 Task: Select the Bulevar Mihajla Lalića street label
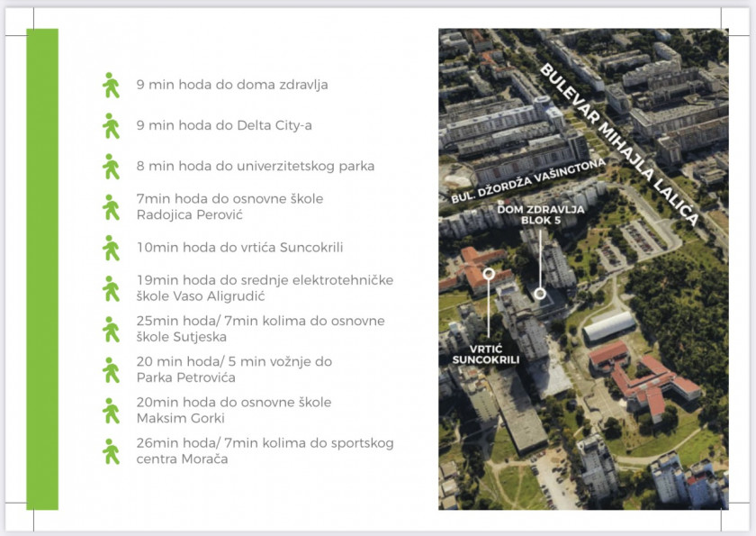tap(618, 143)
